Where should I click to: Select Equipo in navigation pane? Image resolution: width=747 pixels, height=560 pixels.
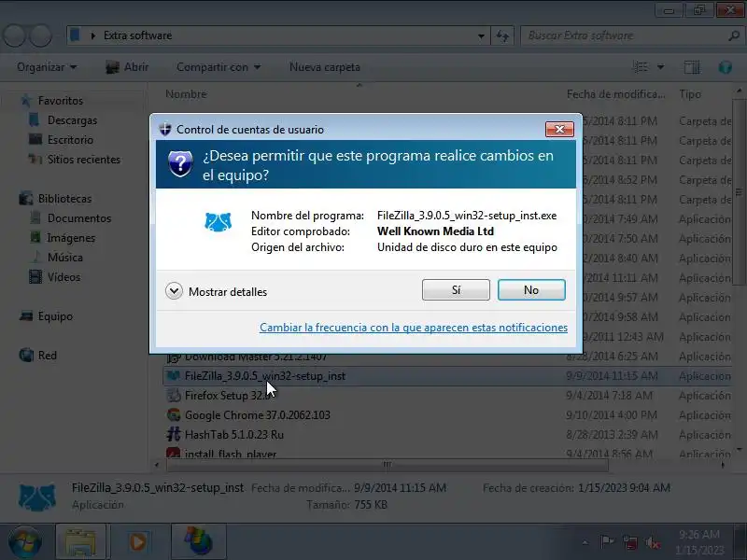pyautogui.click(x=55, y=316)
